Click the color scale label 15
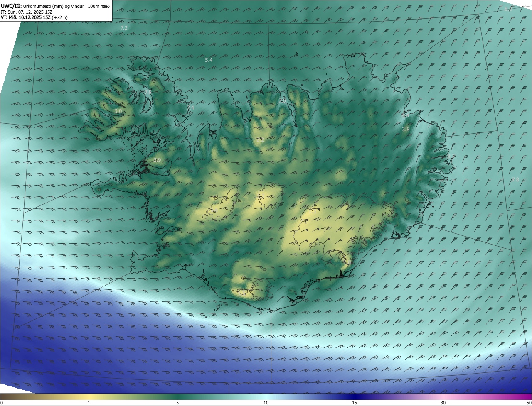532x406 pixels. 355,403
